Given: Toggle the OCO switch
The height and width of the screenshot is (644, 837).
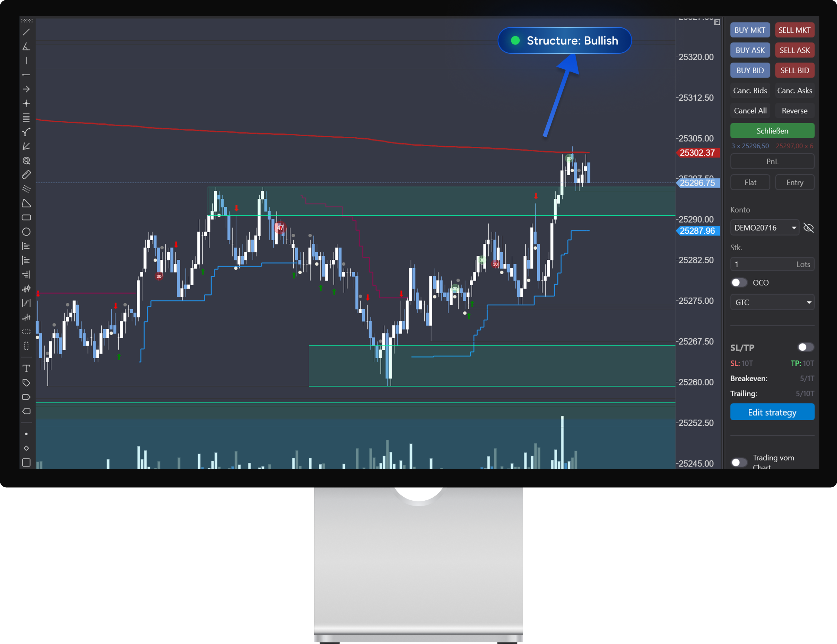Looking at the screenshot, I should 739,282.
